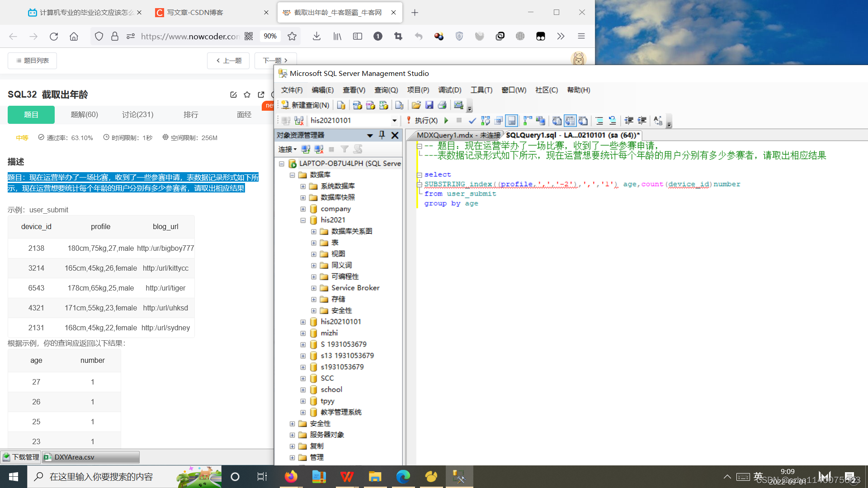Click the Increase Indent icon
The width and height of the screenshot is (868, 488).
(642, 121)
